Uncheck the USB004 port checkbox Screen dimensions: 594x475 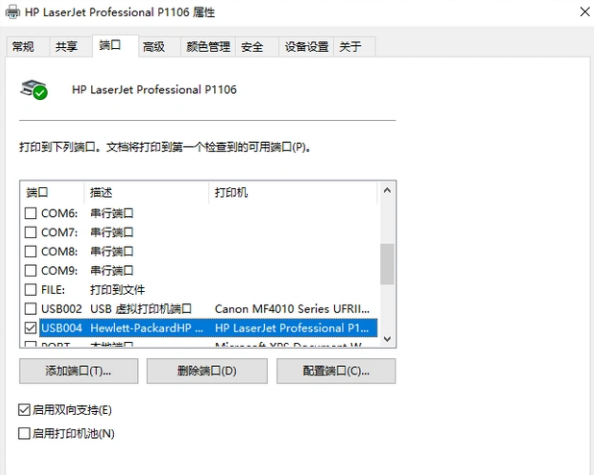30,328
